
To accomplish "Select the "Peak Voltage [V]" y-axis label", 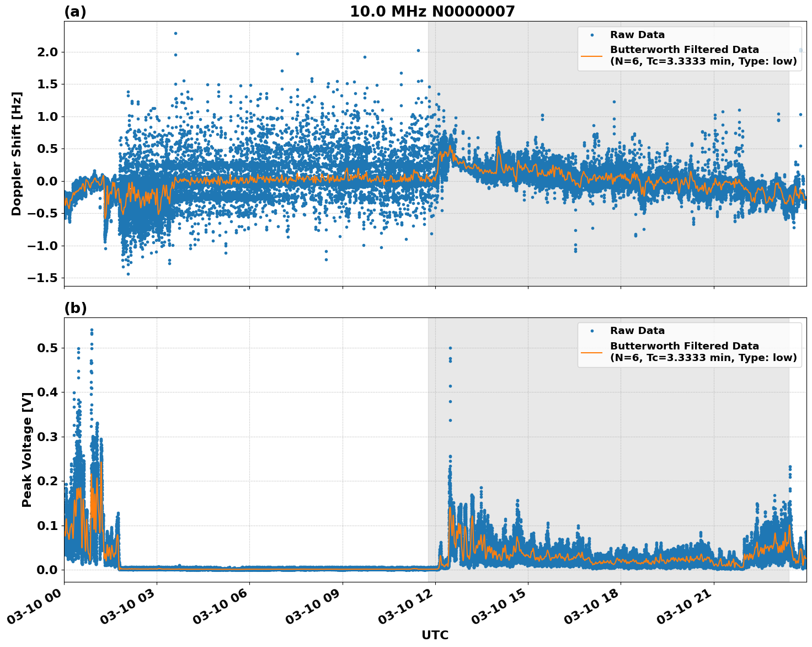I will [26, 449].
